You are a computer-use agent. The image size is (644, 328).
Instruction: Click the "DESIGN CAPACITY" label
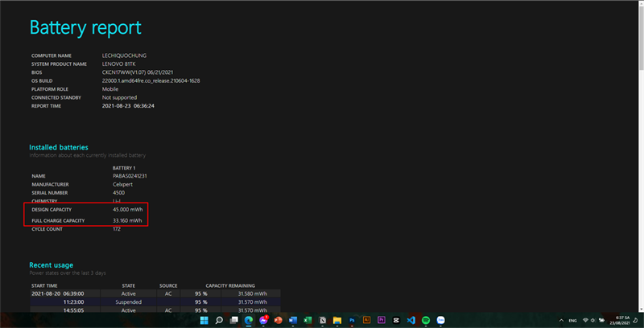[52, 210]
